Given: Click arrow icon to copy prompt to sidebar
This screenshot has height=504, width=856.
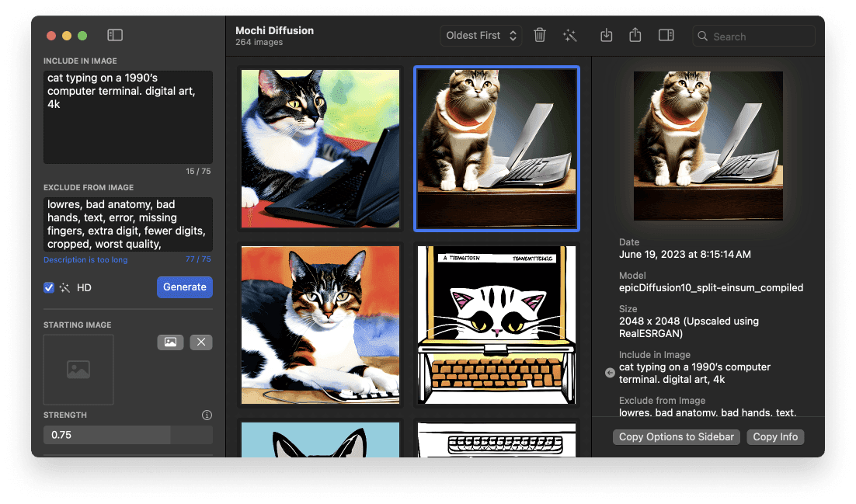Looking at the screenshot, I should pyautogui.click(x=610, y=373).
